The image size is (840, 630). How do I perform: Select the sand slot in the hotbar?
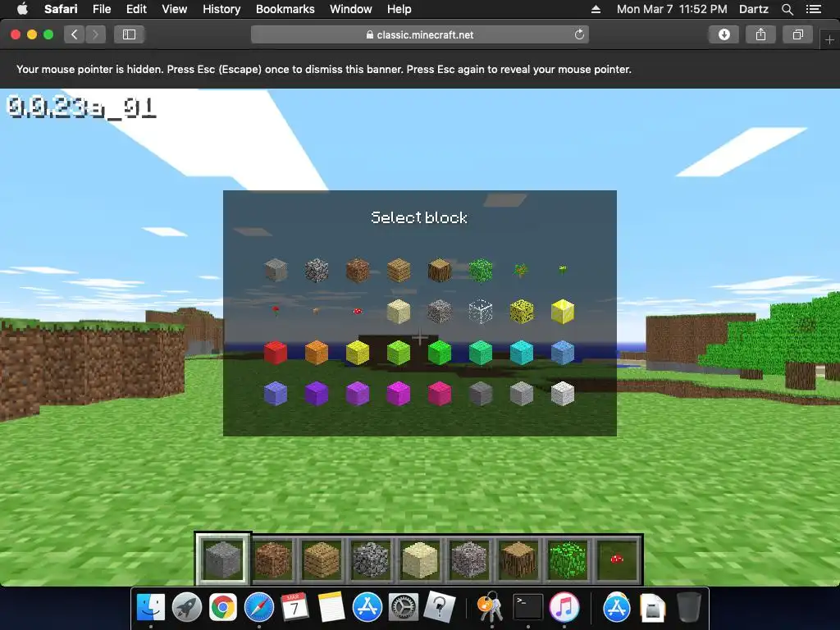(420, 559)
